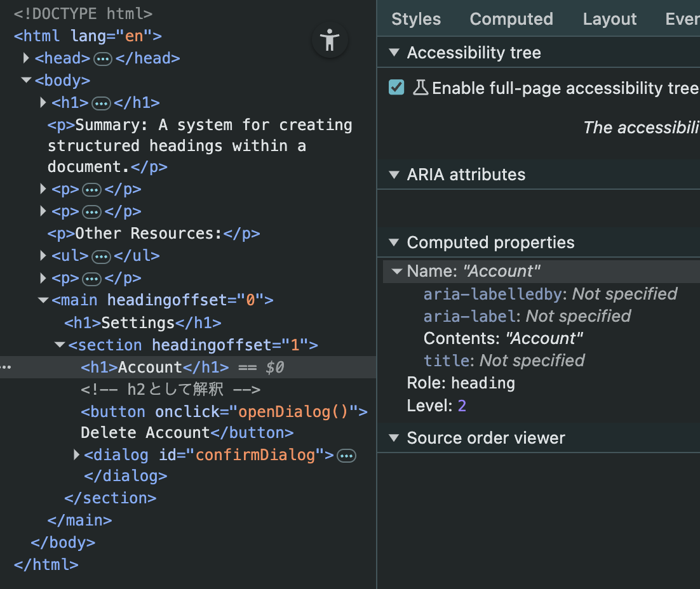Screen dimensions: 700x589
Task: Select the Styles tab
Action: [415, 18]
